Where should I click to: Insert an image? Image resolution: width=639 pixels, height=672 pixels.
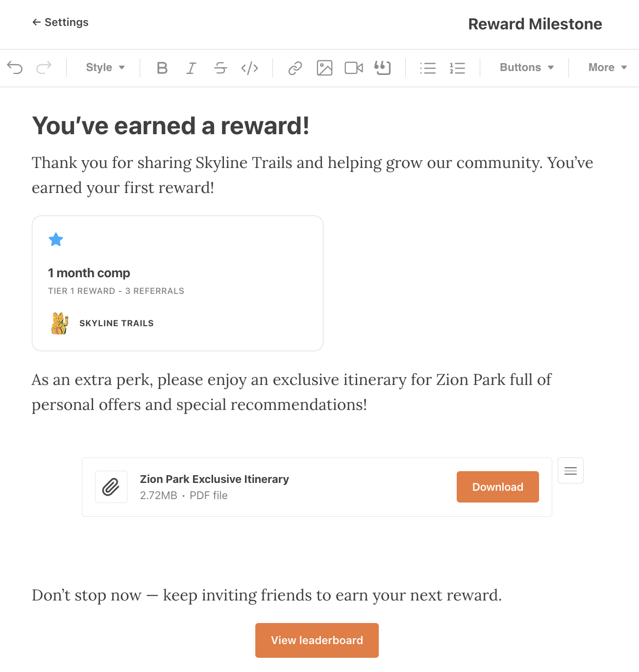tap(324, 68)
